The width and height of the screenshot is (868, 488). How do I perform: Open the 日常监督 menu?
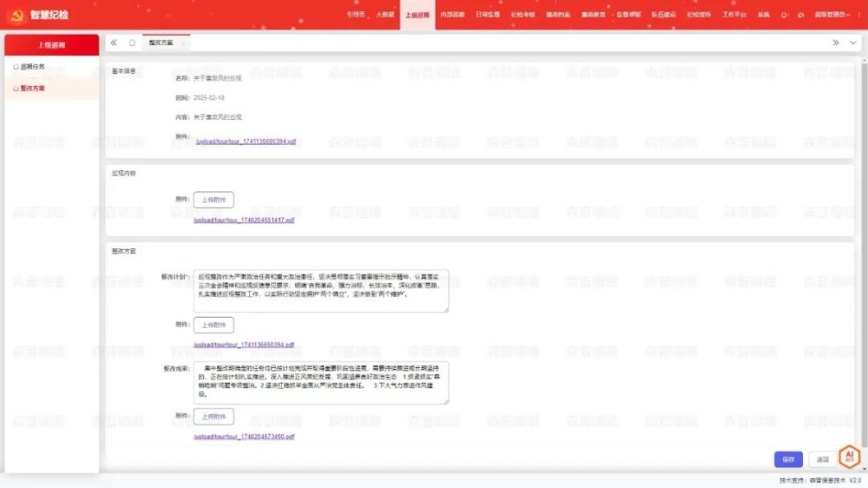point(488,15)
